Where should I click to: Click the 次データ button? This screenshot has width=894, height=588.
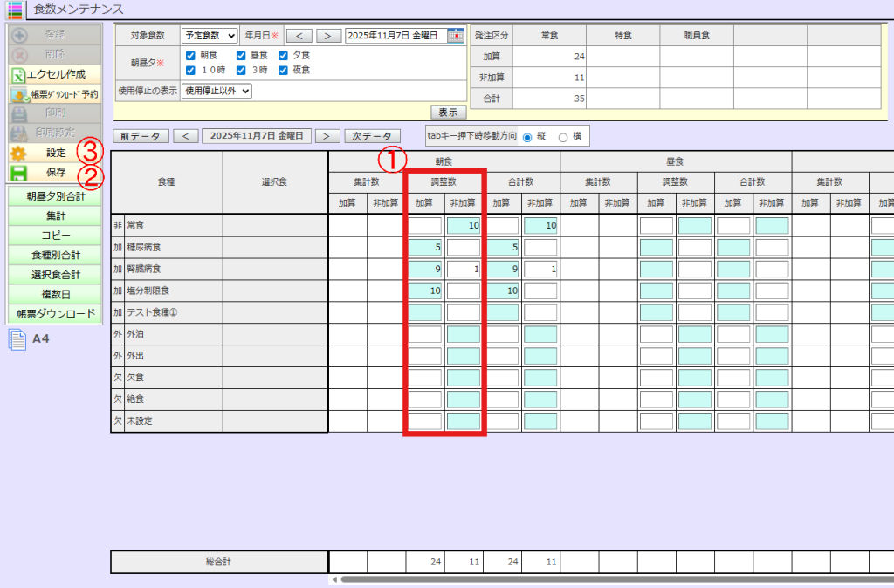pos(372,136)
